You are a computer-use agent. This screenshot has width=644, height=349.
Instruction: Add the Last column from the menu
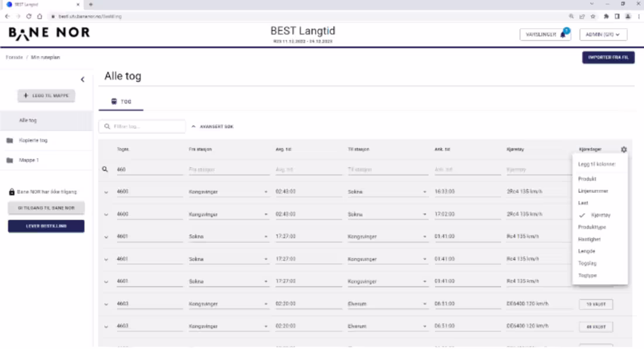pos(600,203)
